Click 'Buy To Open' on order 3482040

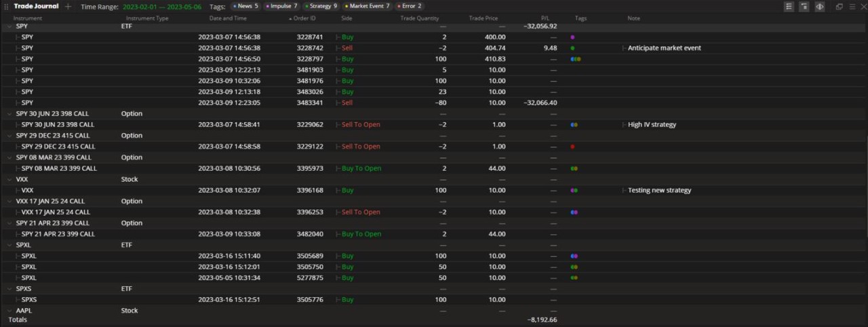pyautogui.click(x=361, y=234)
